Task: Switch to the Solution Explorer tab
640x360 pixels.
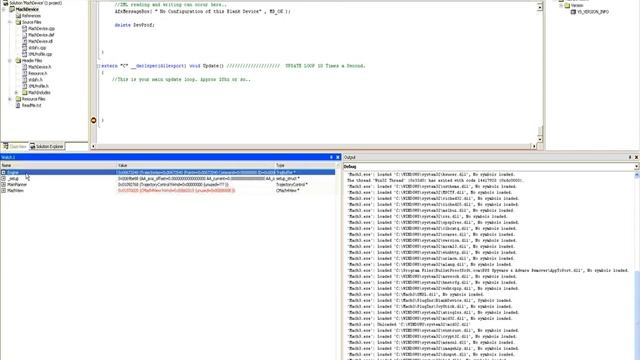Action: (47, 146)
